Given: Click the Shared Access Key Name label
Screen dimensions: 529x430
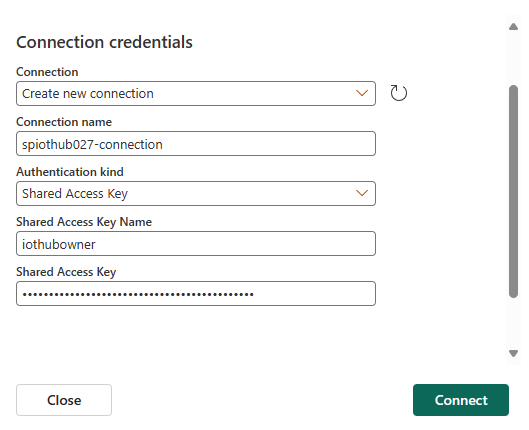Looking at the screenshot, I should click(x=84, y=222).
